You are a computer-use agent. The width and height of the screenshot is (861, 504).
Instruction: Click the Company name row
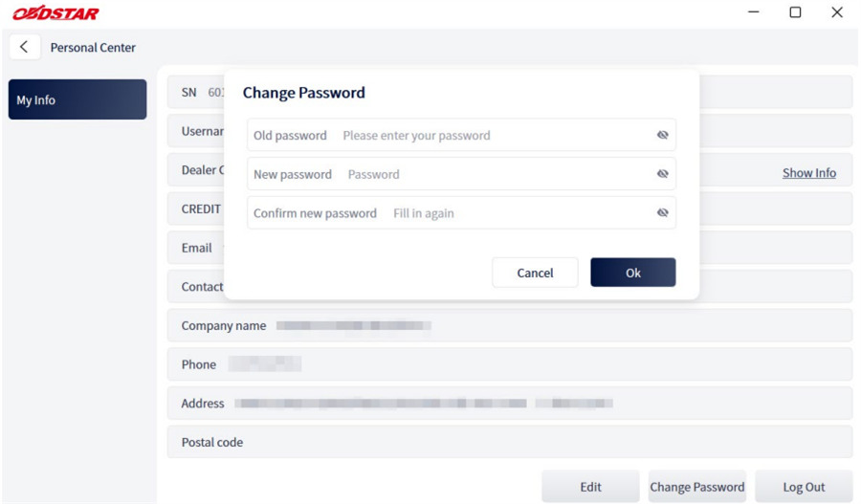pos(510,325)
